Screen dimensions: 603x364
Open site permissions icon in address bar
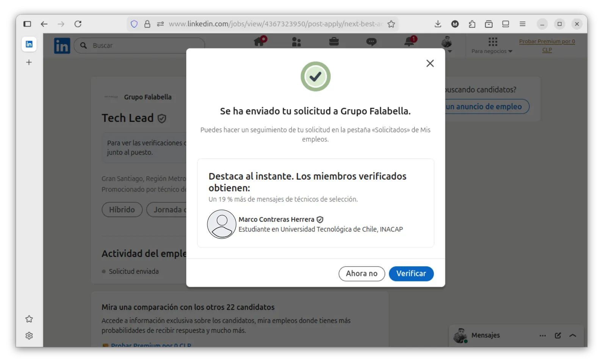coord(160,24)
